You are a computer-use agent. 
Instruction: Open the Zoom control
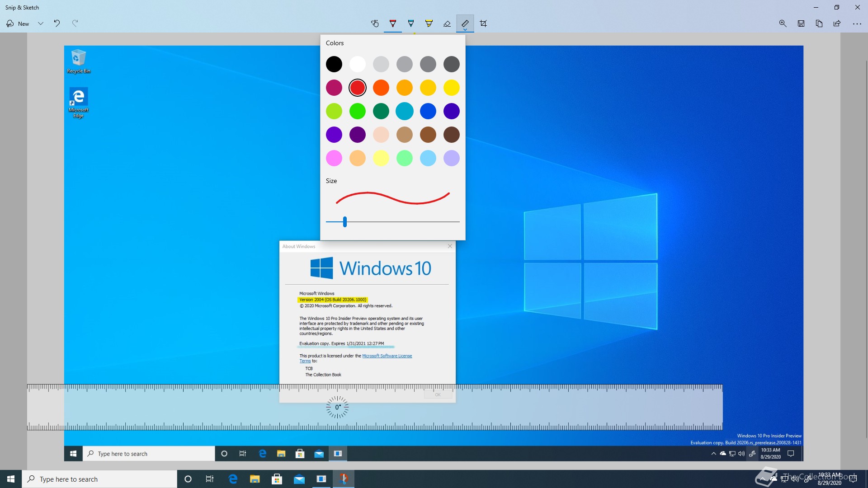pyautogui.click(x=783, y=23)
